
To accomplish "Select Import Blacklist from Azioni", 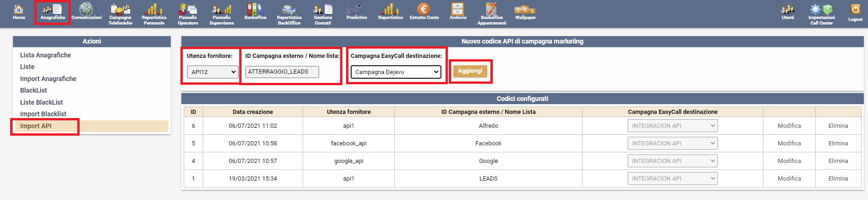I will [43, 114].
